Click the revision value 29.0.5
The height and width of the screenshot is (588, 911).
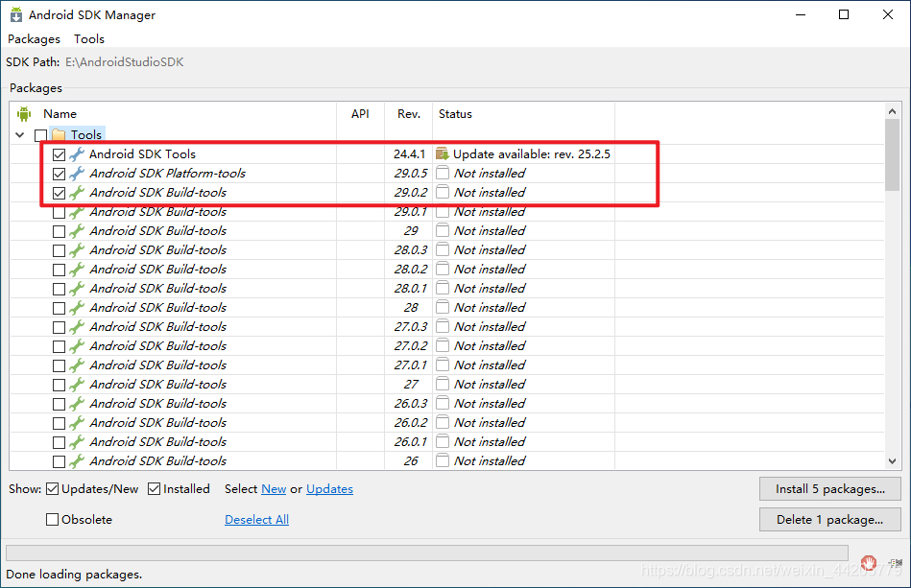pos(411,173)
